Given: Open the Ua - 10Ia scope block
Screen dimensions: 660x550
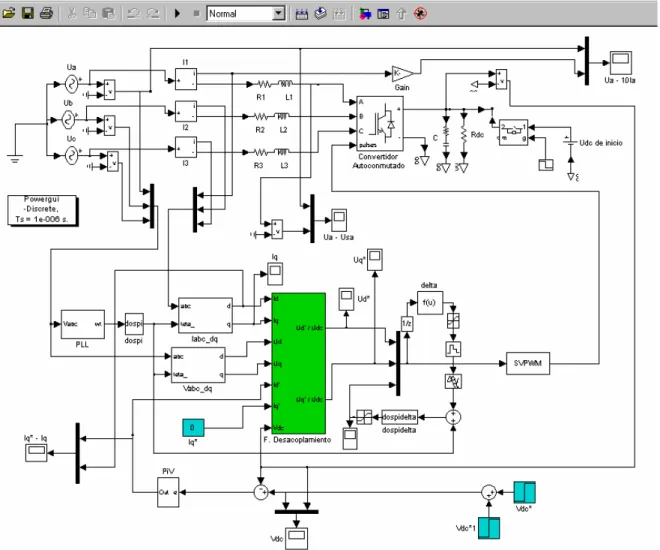Looking at the screenshot, I should tap(621, 63).
